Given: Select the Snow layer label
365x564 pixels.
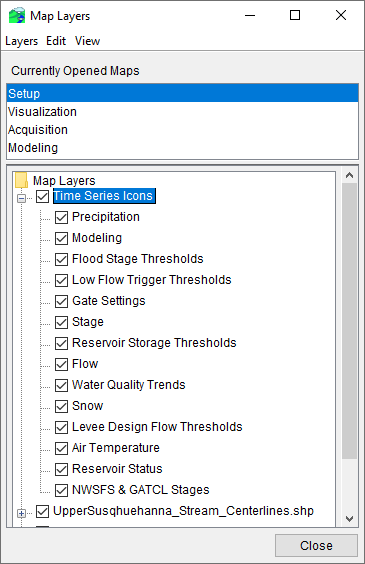Looking at the screenshot, I should click(87, 405).
